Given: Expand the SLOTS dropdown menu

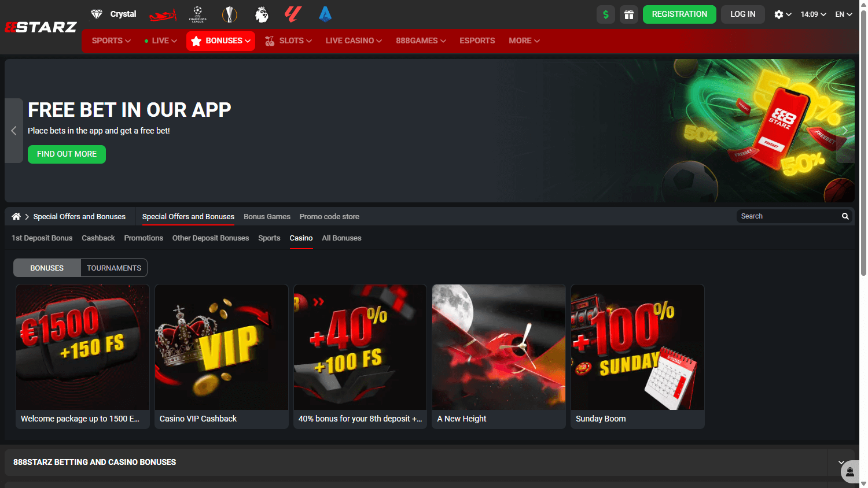Looking at the screenshot, I should click(x=288, y=40).
